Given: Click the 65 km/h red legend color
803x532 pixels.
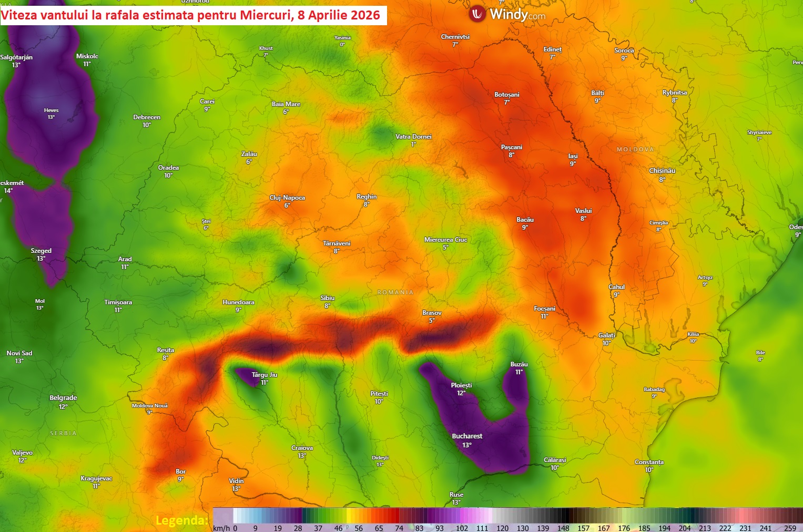Looking at the screenshot, I should (379, 515).
